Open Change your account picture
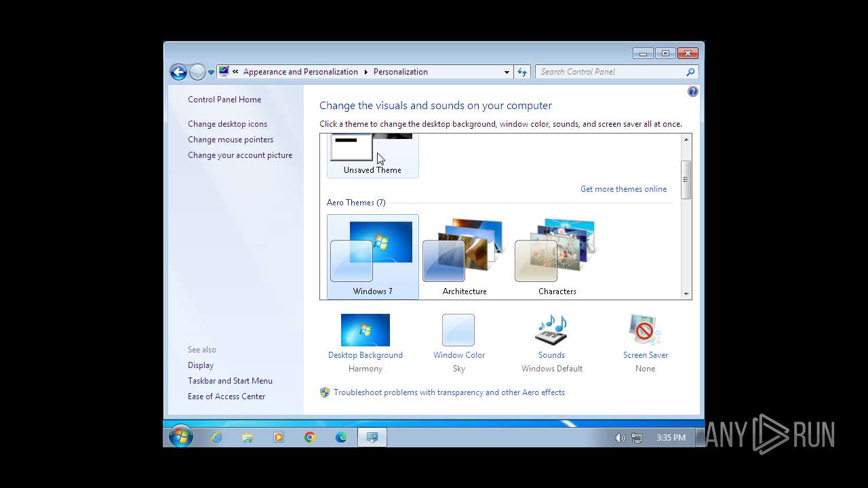Screen dimensions: 868x488 coord(240,155)
